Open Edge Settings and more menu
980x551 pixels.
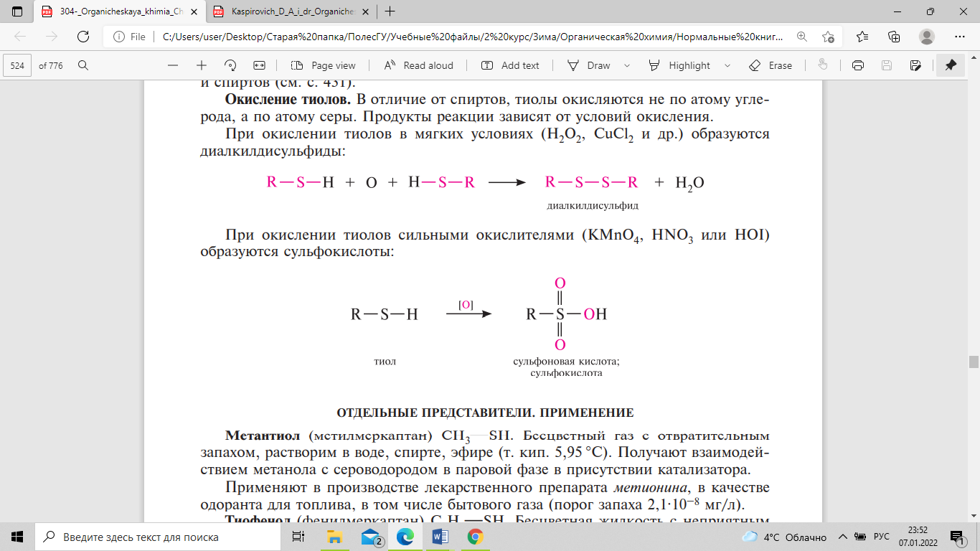tap(960, 37)
